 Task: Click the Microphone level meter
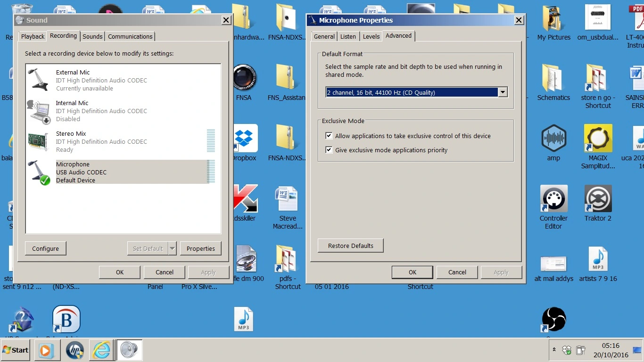click(x=211, y=172)
